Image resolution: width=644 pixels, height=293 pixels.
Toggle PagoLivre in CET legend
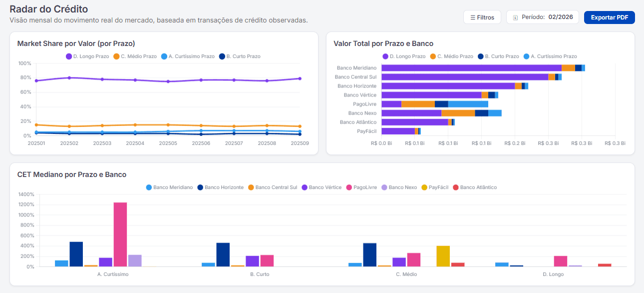pos(361,187)
